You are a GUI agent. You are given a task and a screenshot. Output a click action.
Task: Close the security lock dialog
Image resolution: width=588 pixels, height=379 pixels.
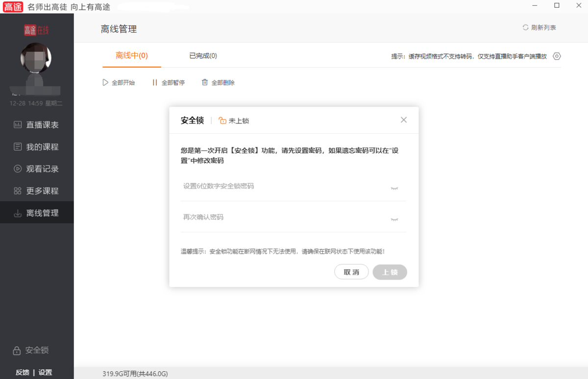pos(404,120)
